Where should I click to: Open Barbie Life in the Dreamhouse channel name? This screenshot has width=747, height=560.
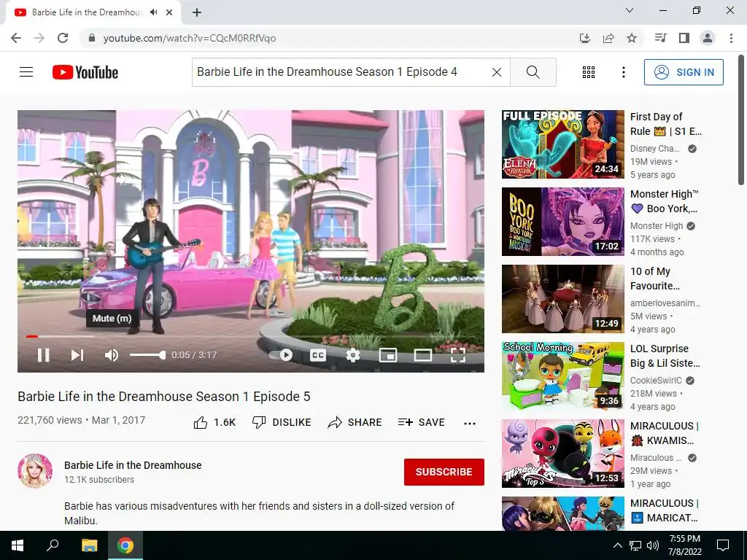[133, 465]
